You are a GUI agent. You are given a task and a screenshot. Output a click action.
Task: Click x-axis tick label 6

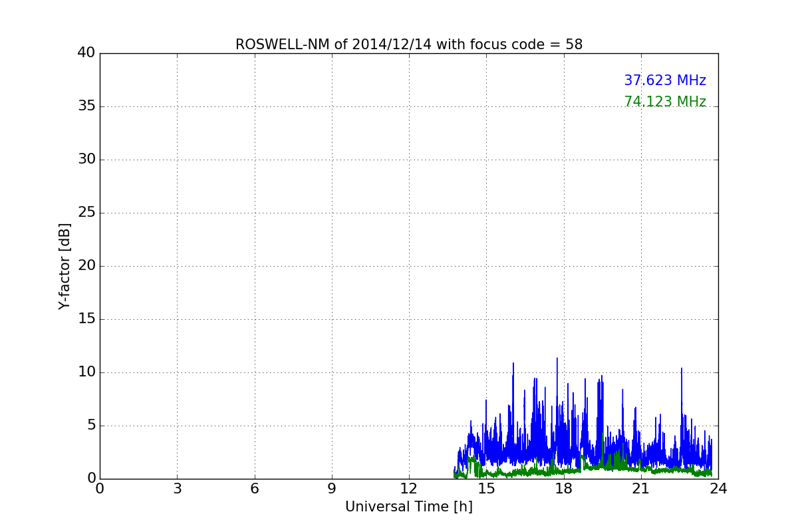(255, 489)
